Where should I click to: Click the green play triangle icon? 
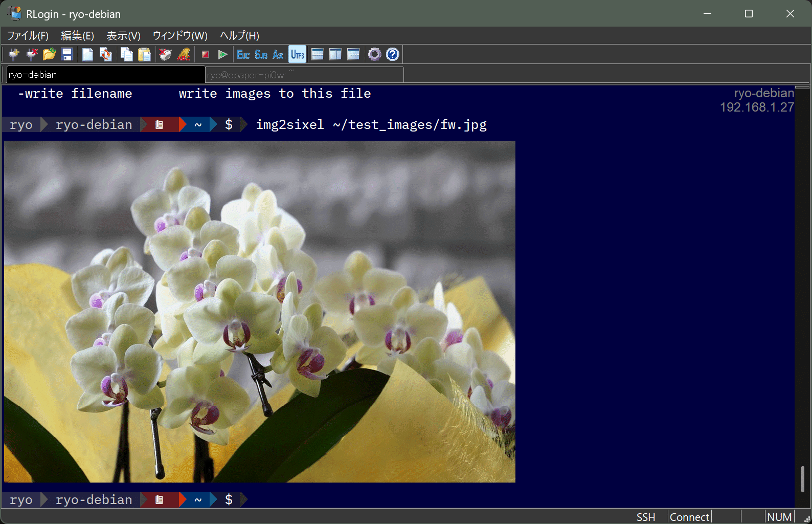click(222, 54)
